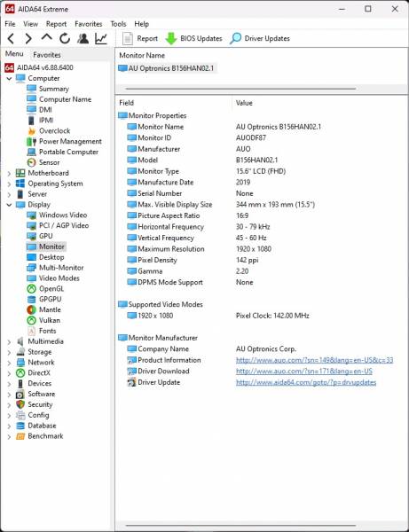The width and height of the screenshot is (409, 532).
Task: Expand the Benchmark tree node
Action: pos(9,436)
